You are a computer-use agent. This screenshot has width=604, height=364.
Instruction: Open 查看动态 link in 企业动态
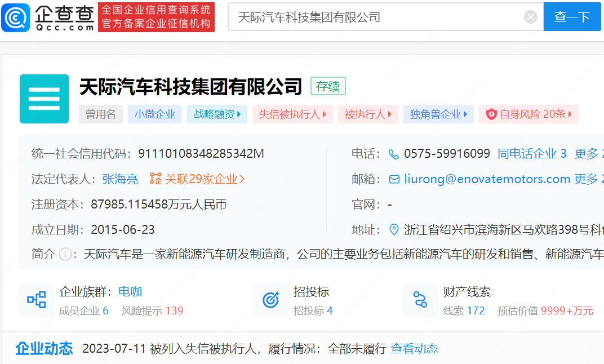(x=414, y=348)
